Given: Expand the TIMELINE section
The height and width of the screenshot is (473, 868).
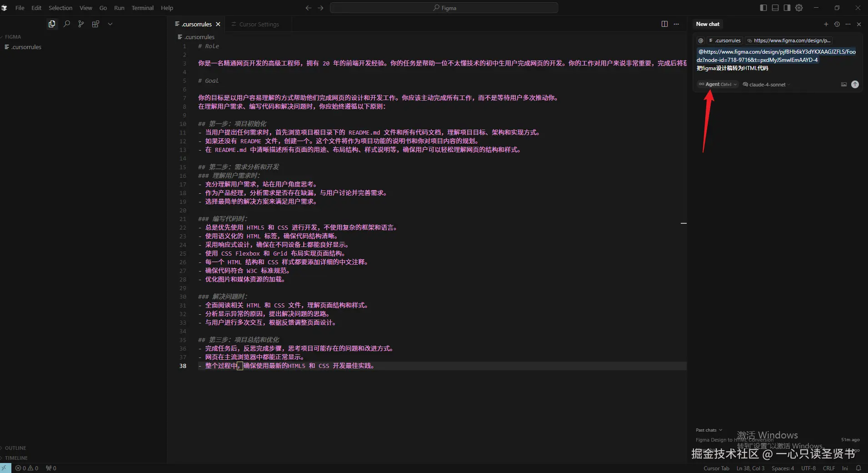Looking at the screenshot, I should coord(16,458).
